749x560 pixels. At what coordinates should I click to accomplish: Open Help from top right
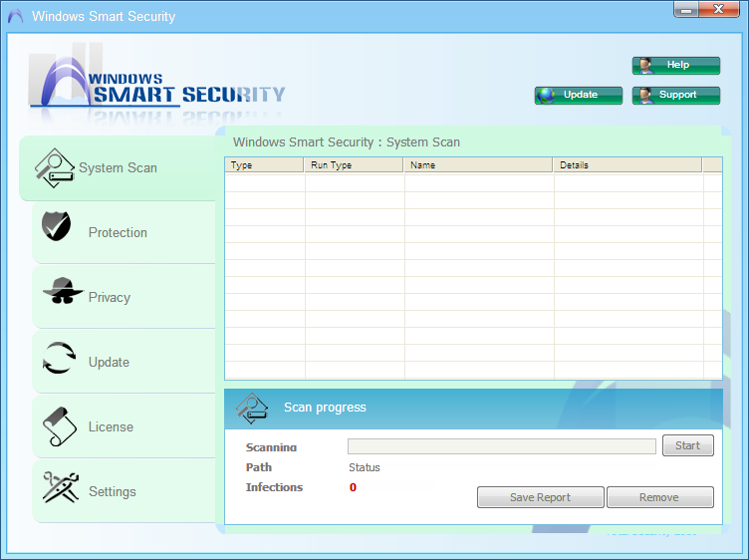pyautogui.click(x=676, y=66)
